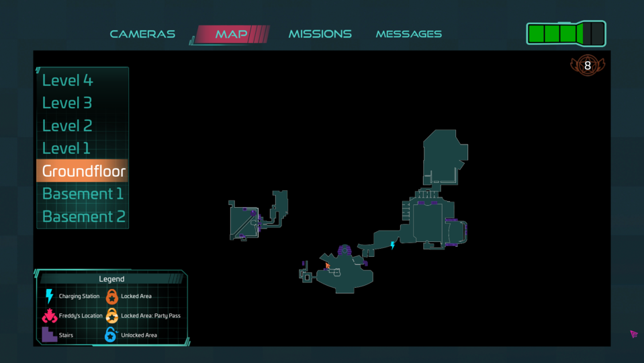The image size is (644, 363).
Task: Click the Legend panel title
Action: [x=111, y=279]
